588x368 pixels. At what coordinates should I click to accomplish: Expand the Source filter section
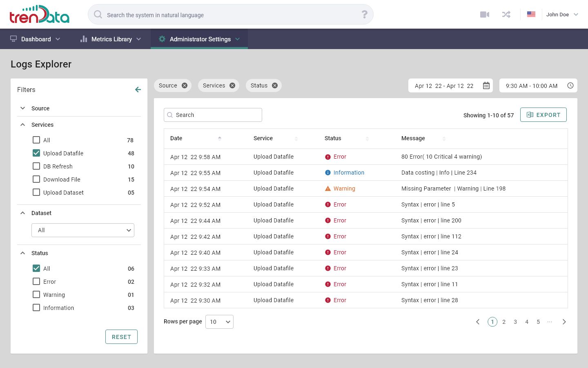coord(23,108)
